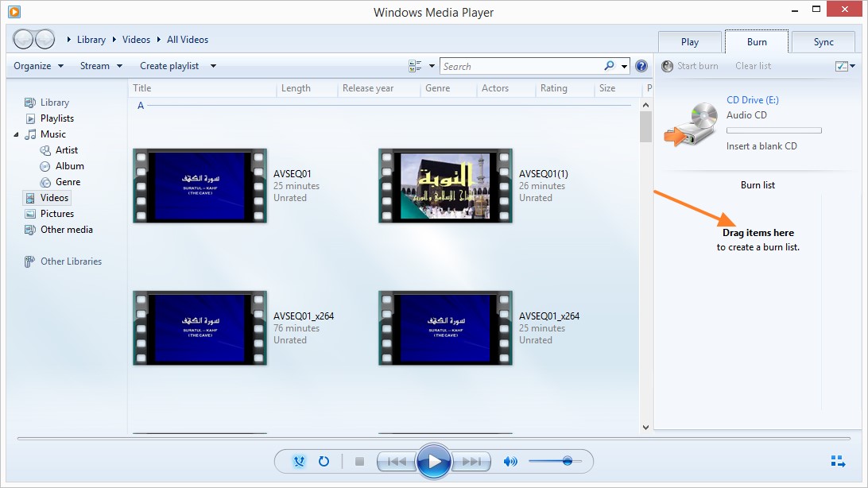Open the Play tab

[690, 42]
